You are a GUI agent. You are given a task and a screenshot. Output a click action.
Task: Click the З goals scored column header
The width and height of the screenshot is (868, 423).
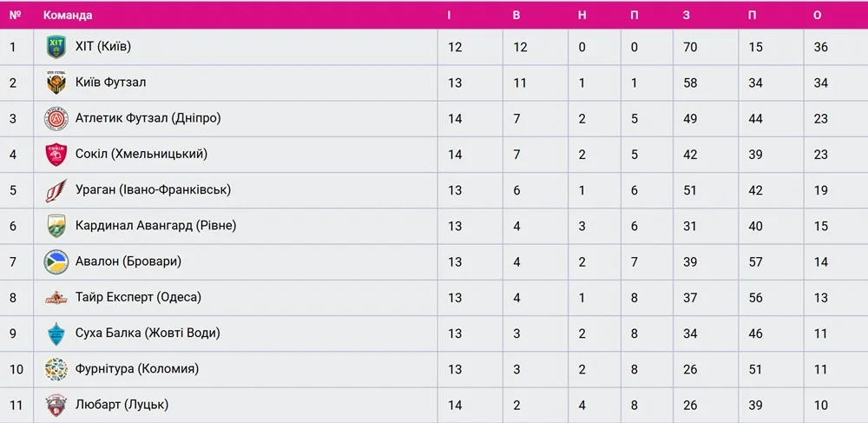coord(687,15)
